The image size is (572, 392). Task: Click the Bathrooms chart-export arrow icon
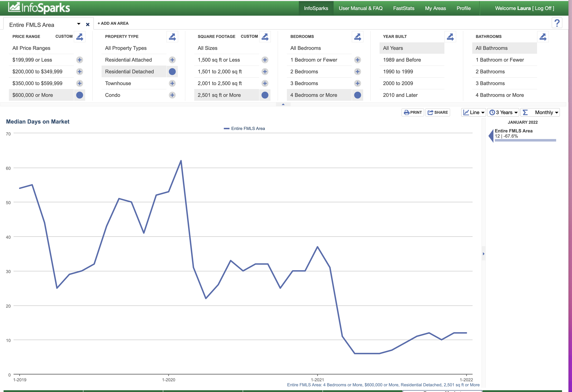tap(543, 37)
